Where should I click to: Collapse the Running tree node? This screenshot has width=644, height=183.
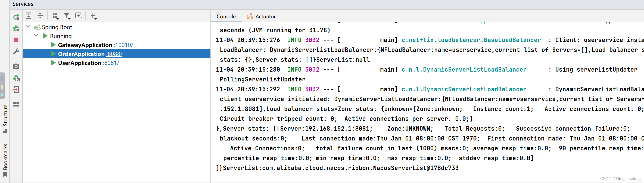pos(36,36)
